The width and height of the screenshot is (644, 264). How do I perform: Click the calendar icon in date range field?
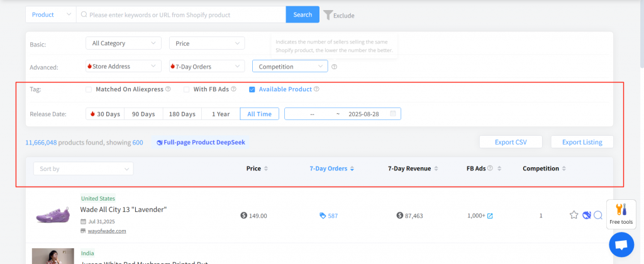[393, 114]
